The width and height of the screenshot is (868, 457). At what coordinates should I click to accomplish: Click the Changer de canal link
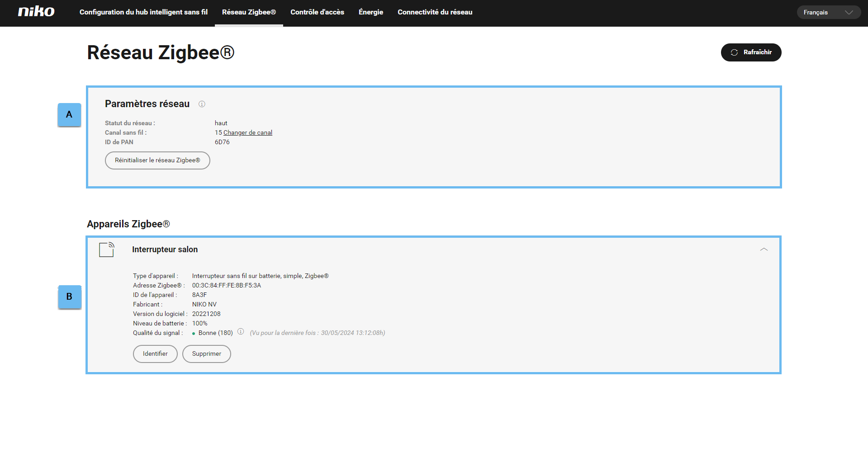(248, 132)
